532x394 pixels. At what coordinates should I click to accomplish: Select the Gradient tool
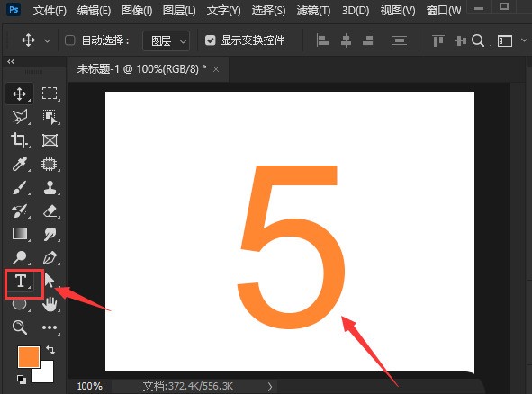pyautogui.click(x=19, y=234)
